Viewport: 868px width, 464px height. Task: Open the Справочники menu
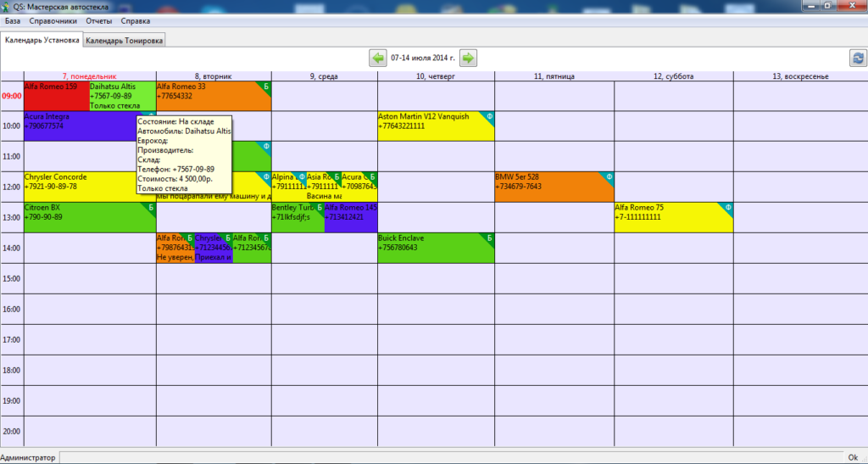click(x=53, y=21)
